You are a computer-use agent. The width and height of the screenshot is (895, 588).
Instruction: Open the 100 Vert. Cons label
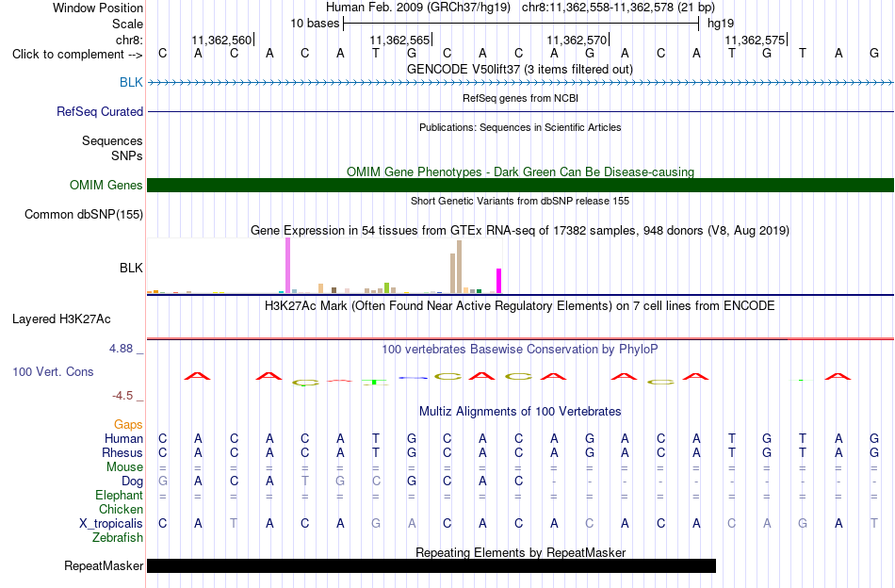53,371
